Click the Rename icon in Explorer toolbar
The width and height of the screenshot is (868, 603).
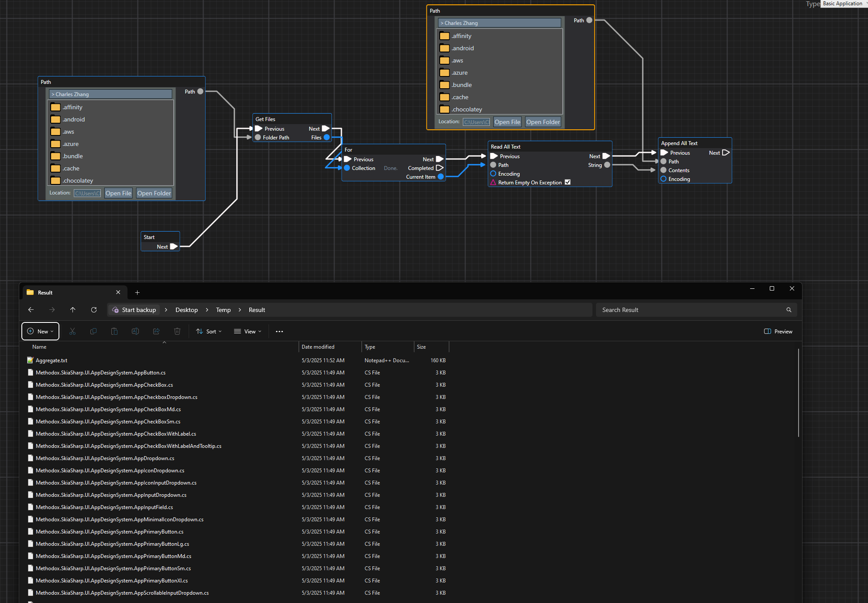pyautogui.click(x=135, y=332)
